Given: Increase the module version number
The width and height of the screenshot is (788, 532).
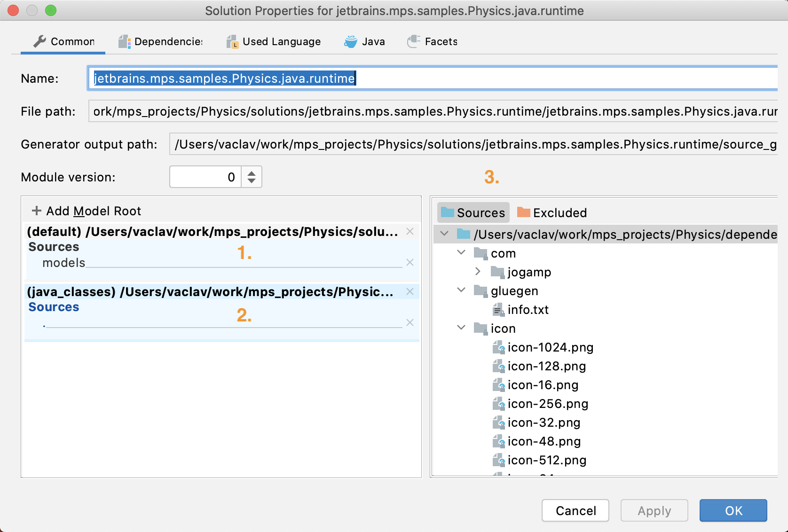Looking at the screenshot, I should [x=252, y=172].
